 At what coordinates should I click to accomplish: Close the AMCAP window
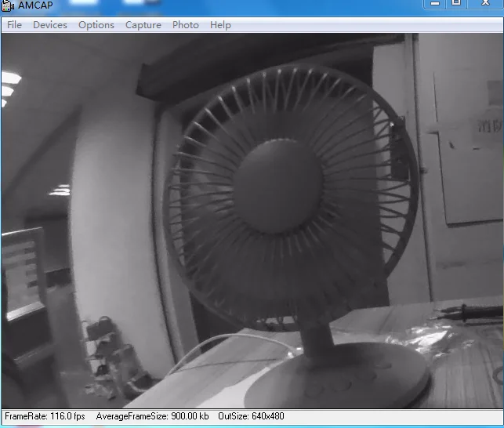pyautogui.click(x=485, y=4)
